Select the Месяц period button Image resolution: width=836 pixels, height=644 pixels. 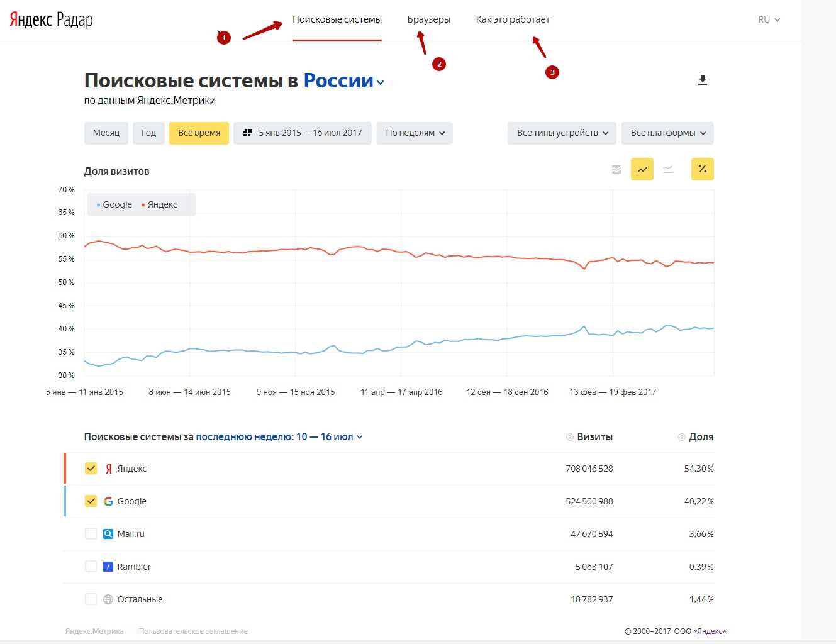click(106, 133)
